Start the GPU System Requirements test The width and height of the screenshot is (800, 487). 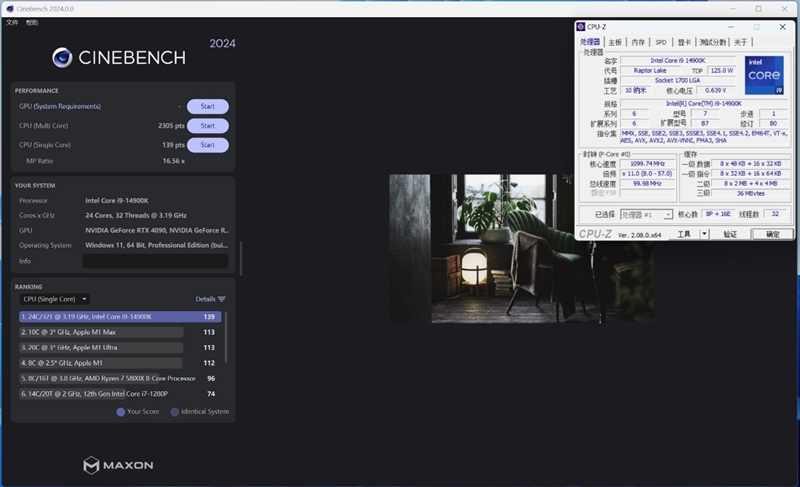[x=208, y=107]
